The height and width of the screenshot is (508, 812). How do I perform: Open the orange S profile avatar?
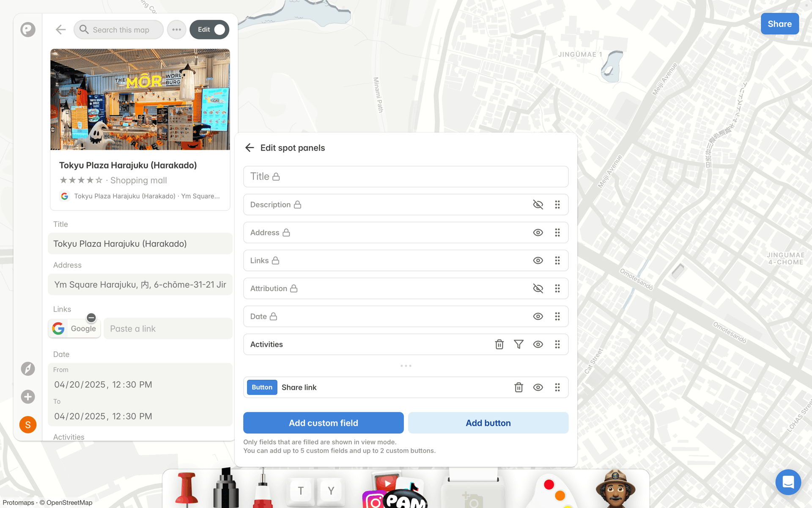pyautogui.click(x=28, y=425)
